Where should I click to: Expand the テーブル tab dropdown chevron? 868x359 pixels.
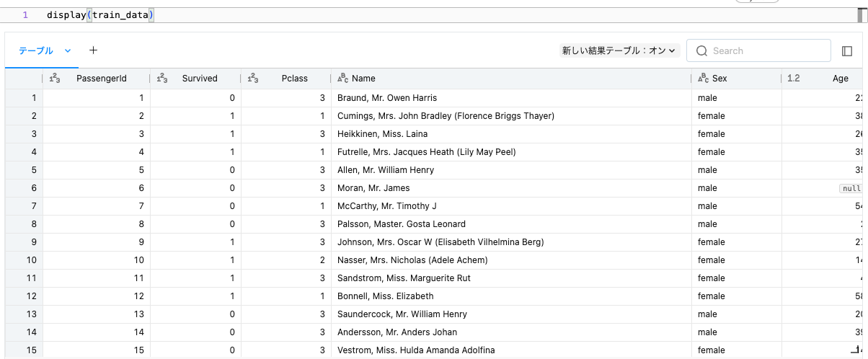click(68, 50)
